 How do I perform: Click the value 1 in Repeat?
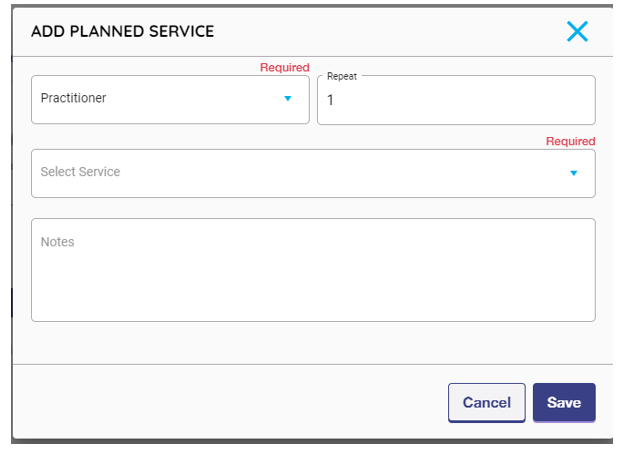coord(331,101)
